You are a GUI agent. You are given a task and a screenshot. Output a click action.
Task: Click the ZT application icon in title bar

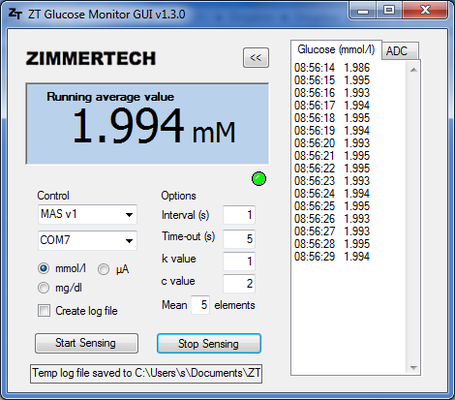(x=15, y=14)
